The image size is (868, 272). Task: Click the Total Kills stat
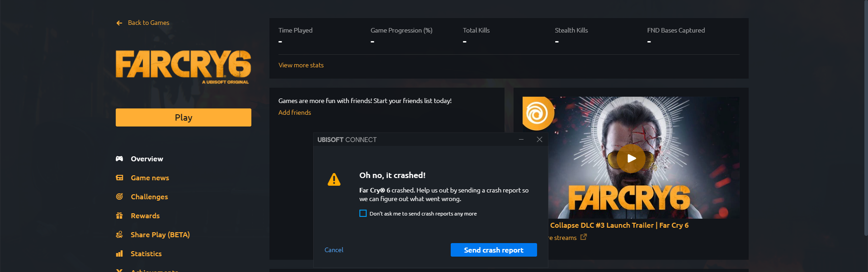pyautogui.click(x=476, y=36)
